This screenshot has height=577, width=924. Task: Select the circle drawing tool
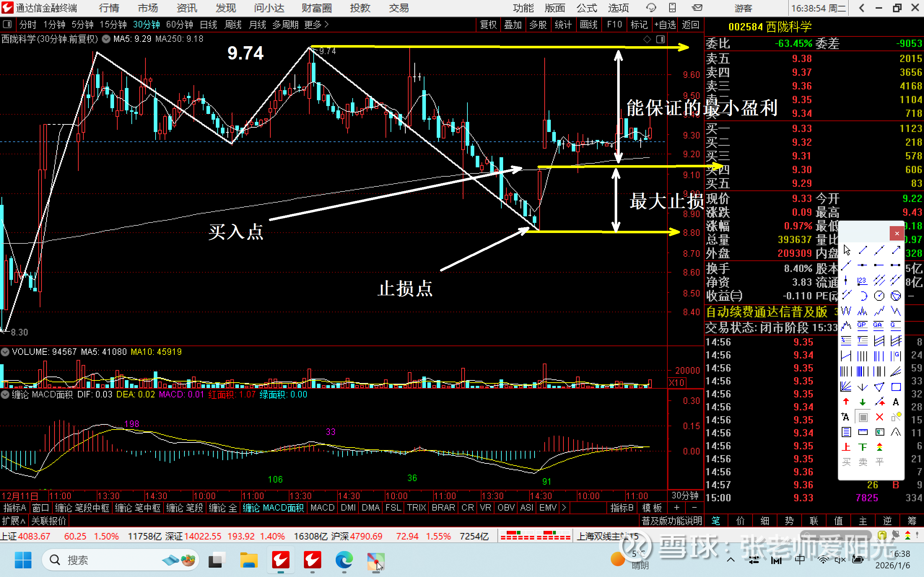pos(879,296)
